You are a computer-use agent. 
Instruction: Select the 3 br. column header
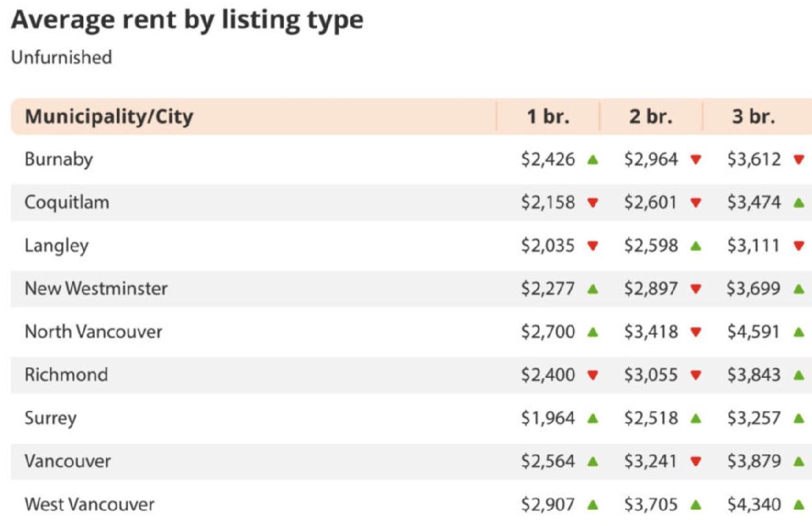click(754, 117)
